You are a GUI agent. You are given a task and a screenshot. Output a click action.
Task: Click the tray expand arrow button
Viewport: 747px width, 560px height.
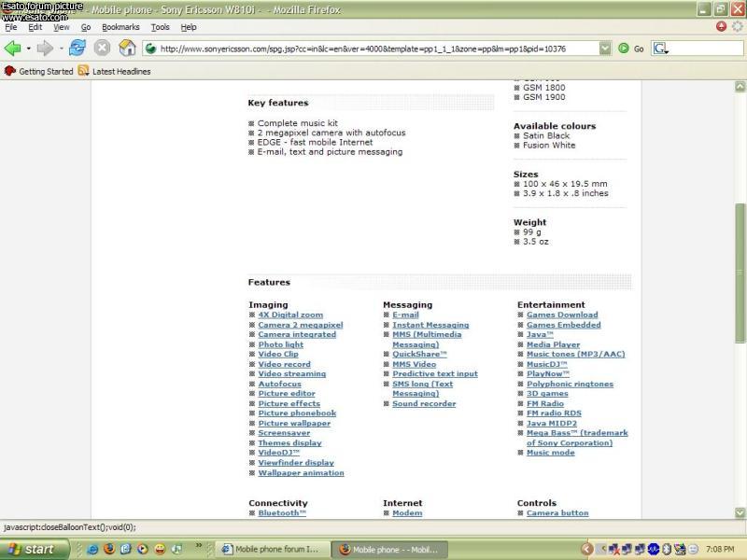(587, 549)
